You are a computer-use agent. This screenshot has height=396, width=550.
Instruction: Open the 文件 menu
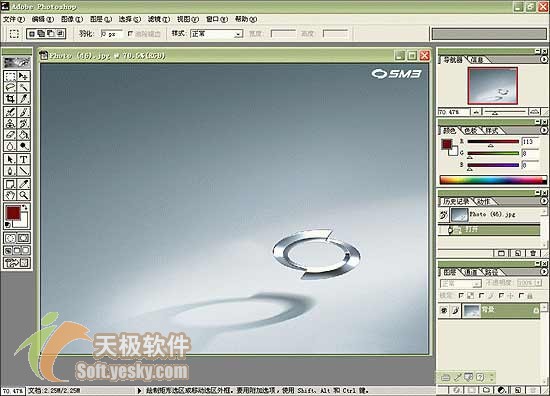(14, 19)
